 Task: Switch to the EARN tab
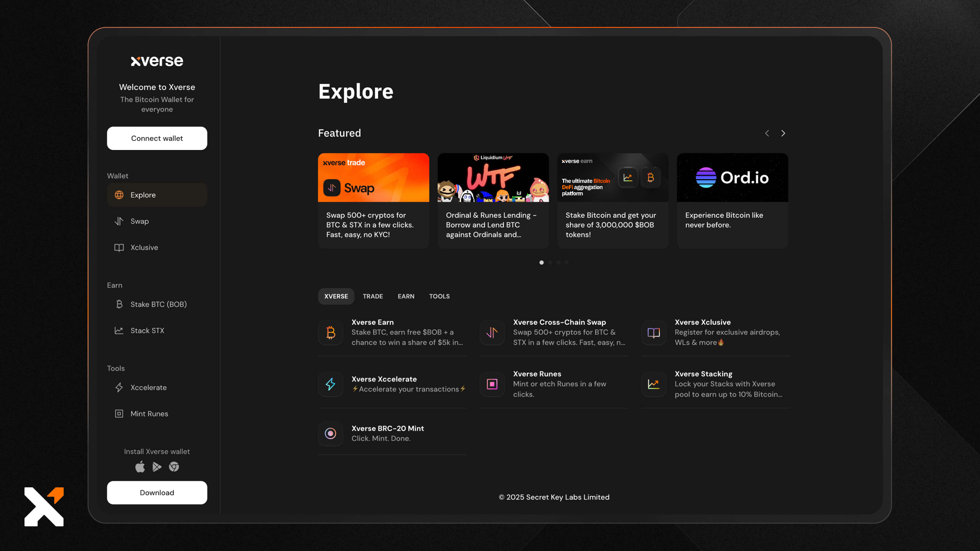[406, 296]
